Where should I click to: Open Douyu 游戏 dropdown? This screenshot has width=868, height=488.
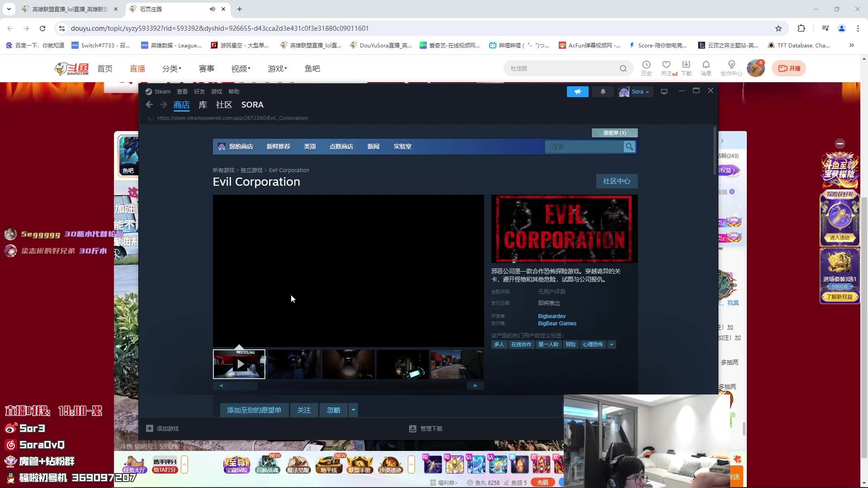pyautogui.click(x=278, y=69)
